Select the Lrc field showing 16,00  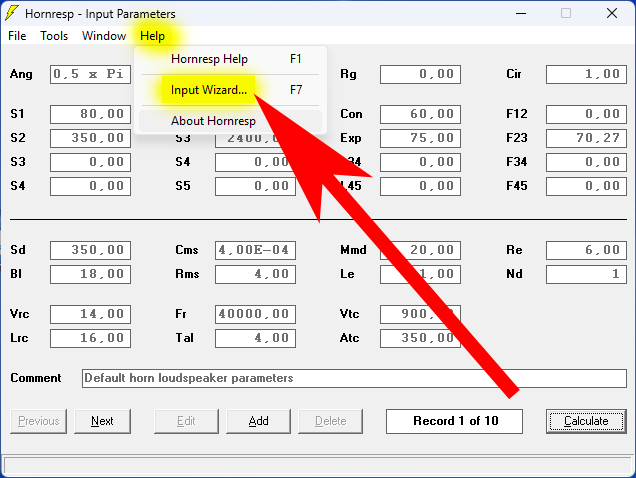click(x=90, y=338)
